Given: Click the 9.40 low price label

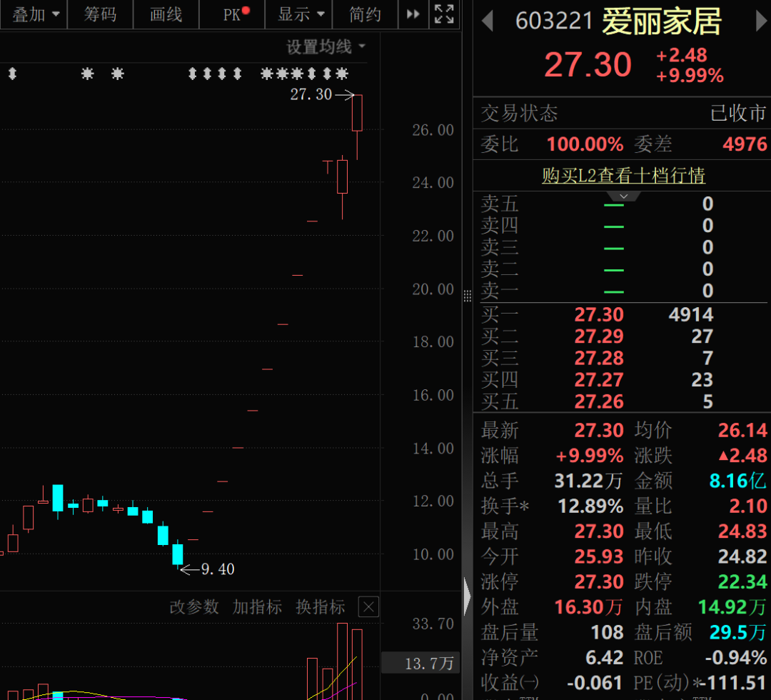Looking at the screenshot, I should tap(218, 569).
